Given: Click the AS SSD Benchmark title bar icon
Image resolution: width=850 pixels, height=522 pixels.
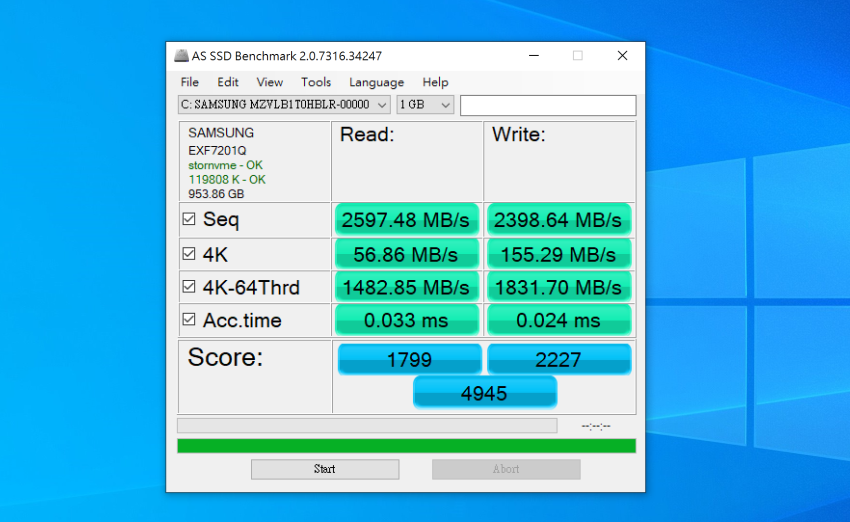Looking at the screenshot, I should point(181,56).
